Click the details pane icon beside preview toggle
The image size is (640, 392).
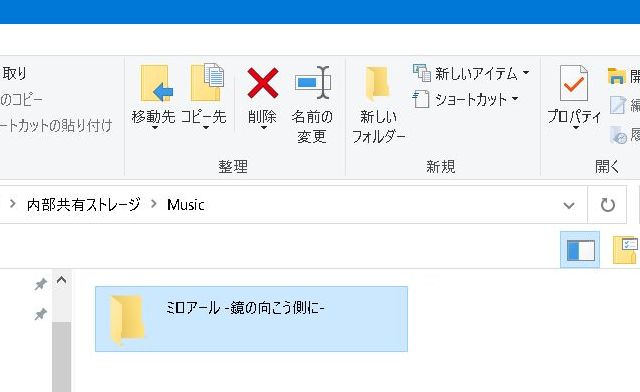click(x=625, y=250)
